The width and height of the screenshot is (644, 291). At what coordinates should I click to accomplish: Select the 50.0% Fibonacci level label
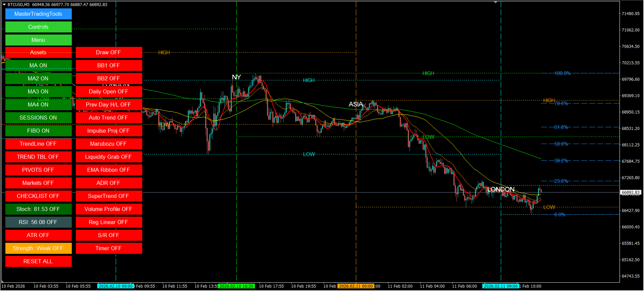(561, 144)
